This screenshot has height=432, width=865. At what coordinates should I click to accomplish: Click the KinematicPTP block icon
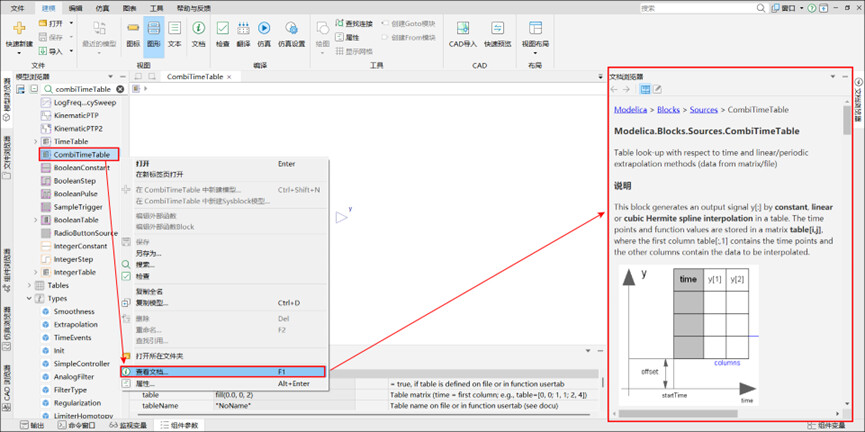[x=46, y=115]
